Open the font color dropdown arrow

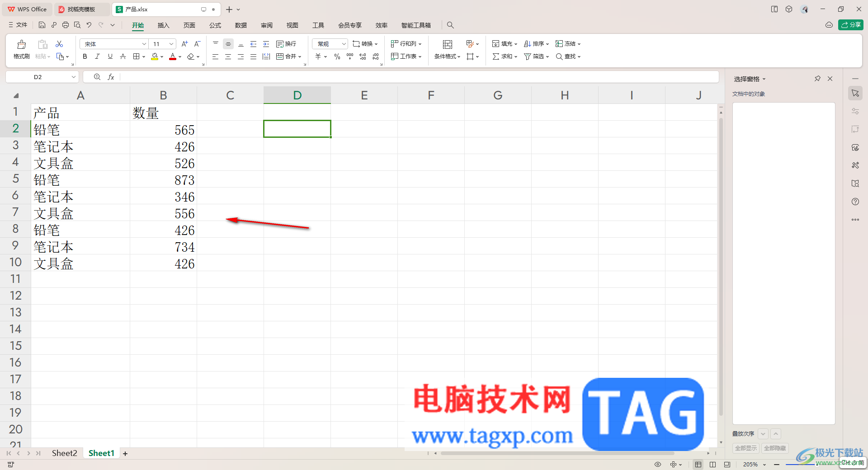pyautogui.click(x=180, y=57)
